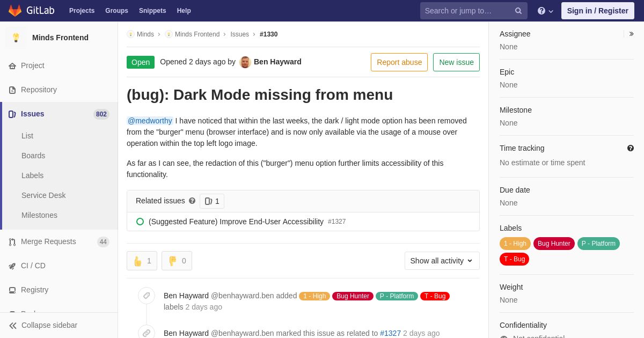Click the Time tracking help icon
644x338 pixels.
coord(631,148)
